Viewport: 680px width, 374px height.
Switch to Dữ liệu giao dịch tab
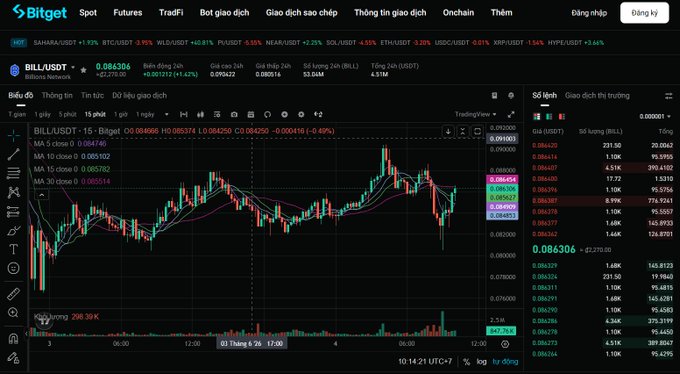tap(139, 95)
